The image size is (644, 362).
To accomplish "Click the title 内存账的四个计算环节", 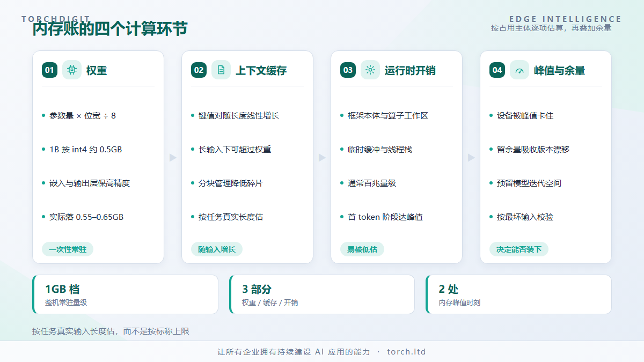I will [x=110, y=29].
